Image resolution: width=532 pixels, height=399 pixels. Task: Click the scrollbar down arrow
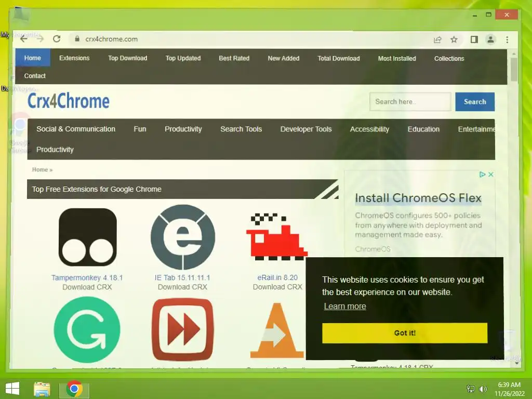coord(516,363)
